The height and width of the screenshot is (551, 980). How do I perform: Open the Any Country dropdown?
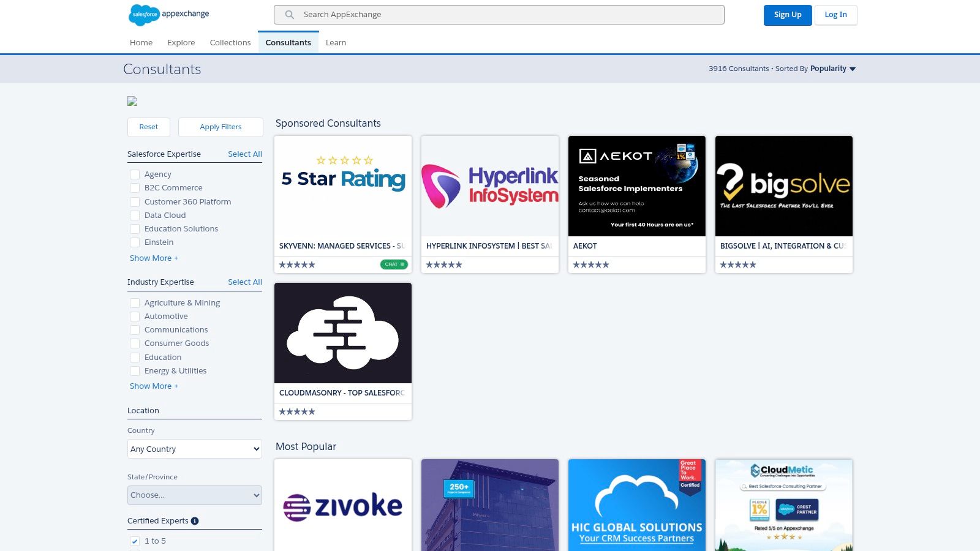(194, 448)
